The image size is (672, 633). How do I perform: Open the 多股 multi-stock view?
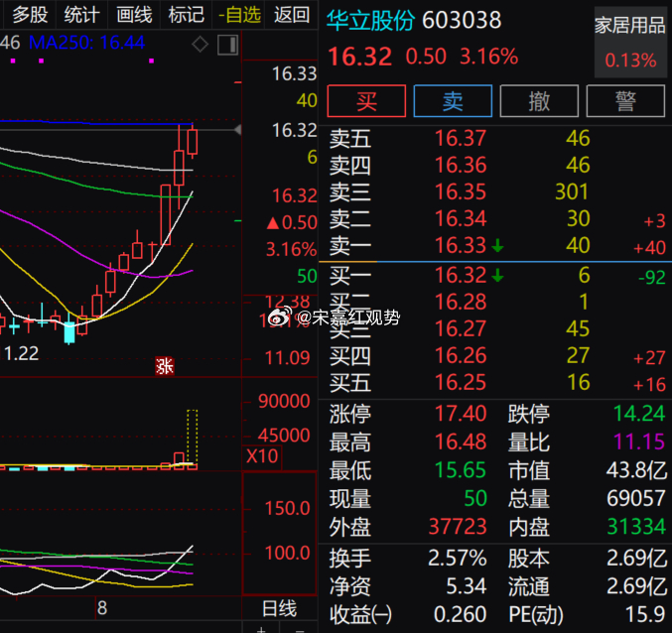tap(30, 15)
